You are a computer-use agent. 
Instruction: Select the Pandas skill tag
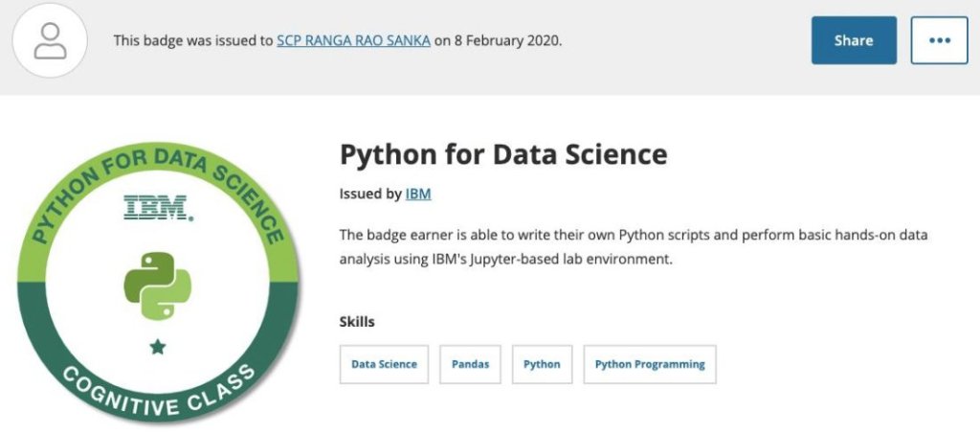click(x=470, y=364)
